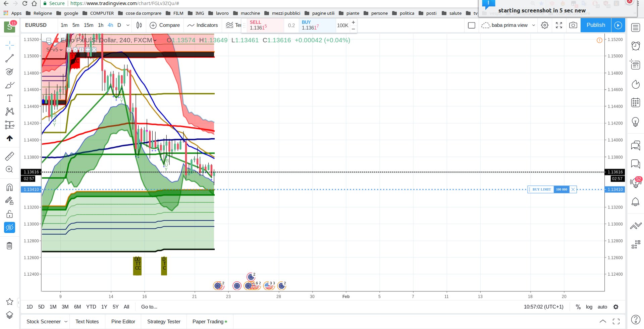
Task: Open the Strategy Tester tab
Action: pyautogui.click(x=164, y=322)
